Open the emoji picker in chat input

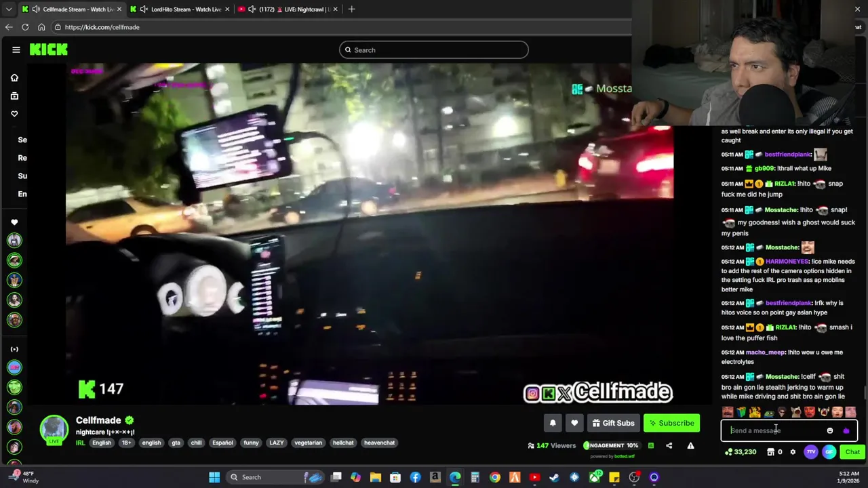coord(830,430)
